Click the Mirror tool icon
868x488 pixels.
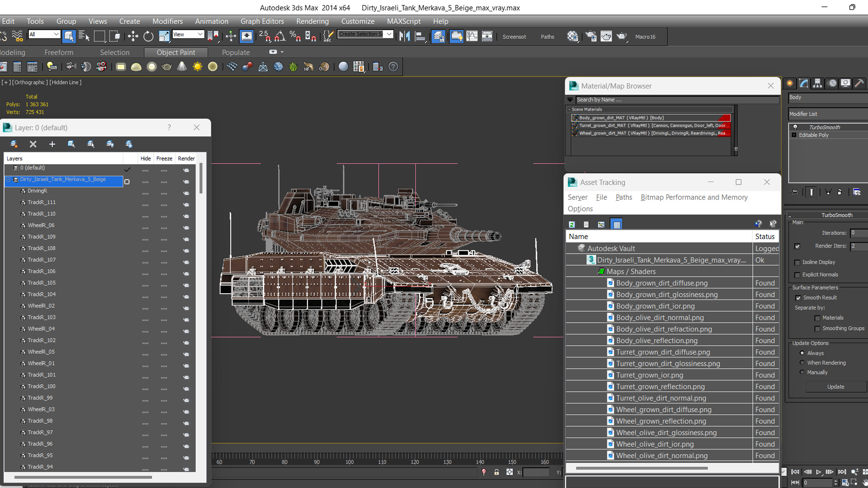coord(405,36)
